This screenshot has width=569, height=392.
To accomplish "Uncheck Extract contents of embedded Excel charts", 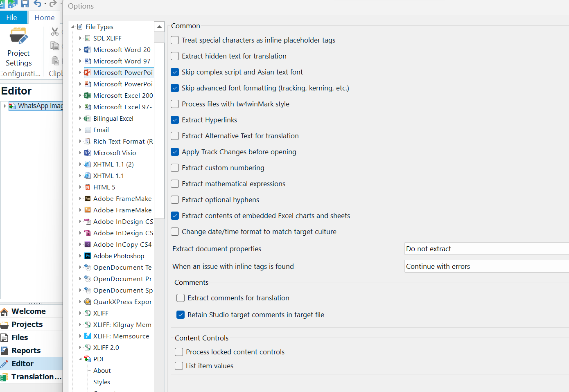I will [x=175, y=216].
